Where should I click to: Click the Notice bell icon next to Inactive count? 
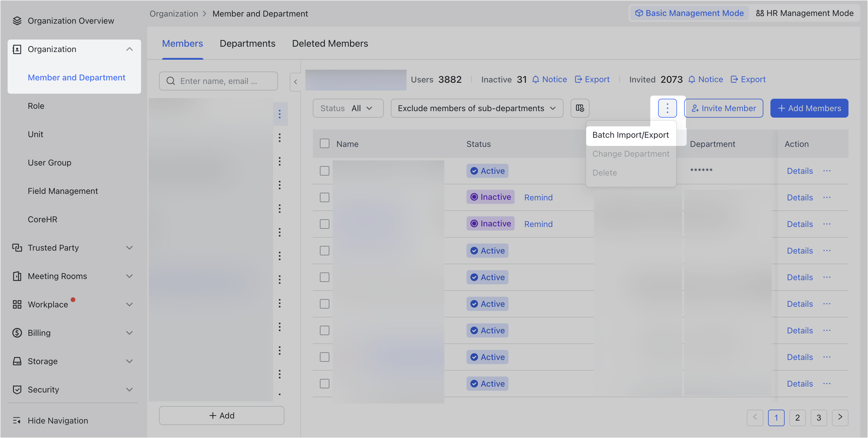coord(536,80)
